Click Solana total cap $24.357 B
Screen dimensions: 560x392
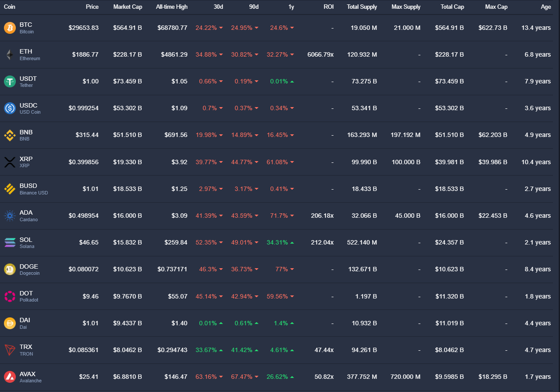pyautogui.click(x=449, y=242)
